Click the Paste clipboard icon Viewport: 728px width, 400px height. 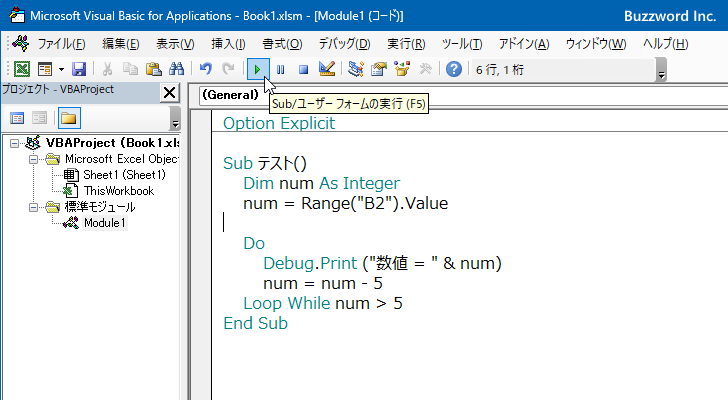pyautogui.click(x=153, y=69)
